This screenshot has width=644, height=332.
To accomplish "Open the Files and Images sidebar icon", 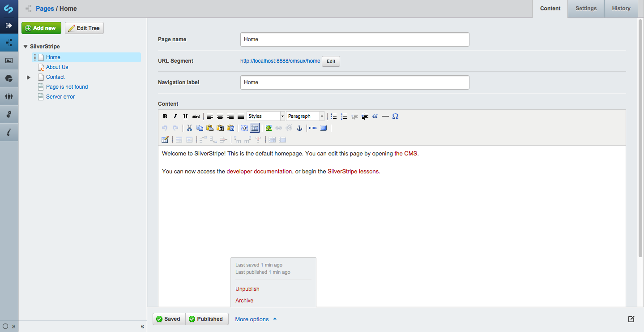I will pyautogui.click(x=9, y=60).
